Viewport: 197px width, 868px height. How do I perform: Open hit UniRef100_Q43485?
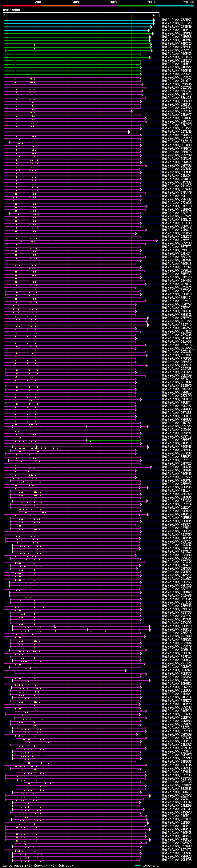(177, 338)
